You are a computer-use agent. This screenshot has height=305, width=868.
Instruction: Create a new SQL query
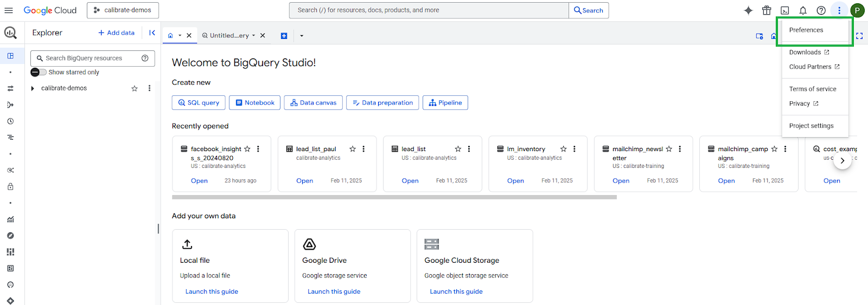click(199, 102)
